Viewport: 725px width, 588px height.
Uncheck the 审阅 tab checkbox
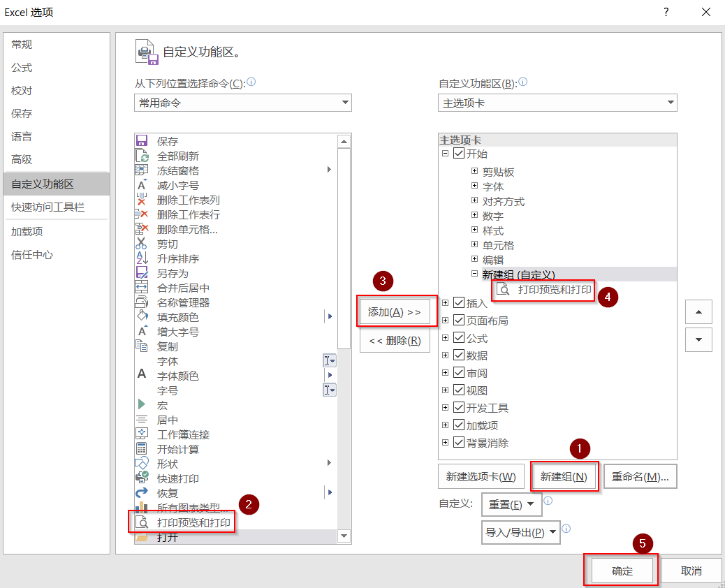click(459, 373)
